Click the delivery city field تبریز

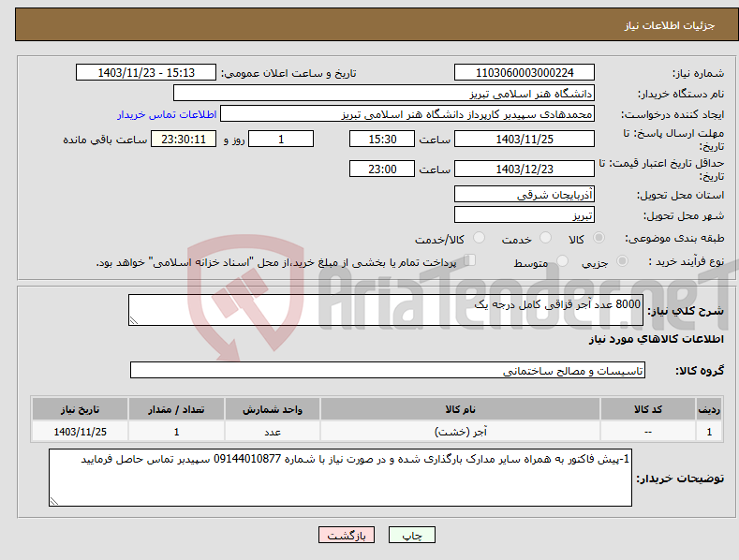point(525,215)
